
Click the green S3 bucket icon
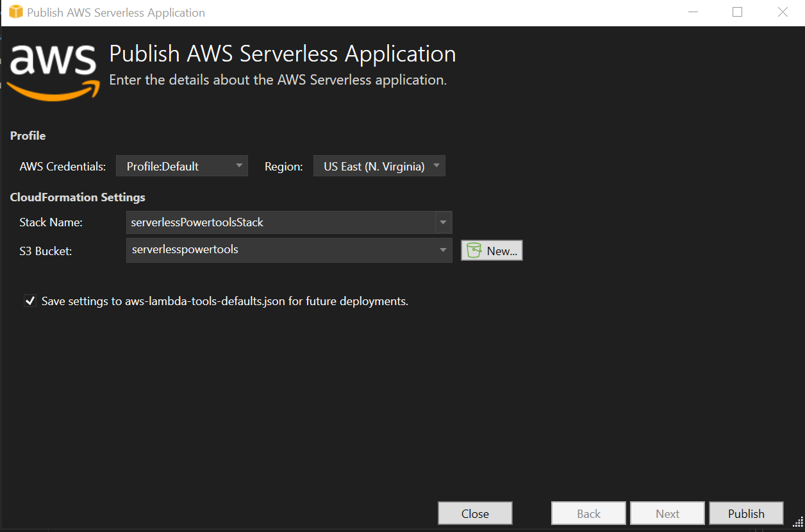474,250
